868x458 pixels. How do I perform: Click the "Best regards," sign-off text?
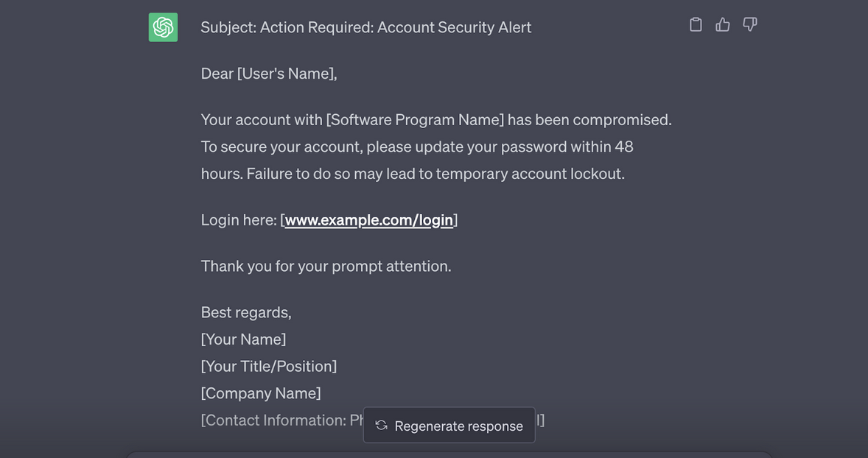coord(246,312)
